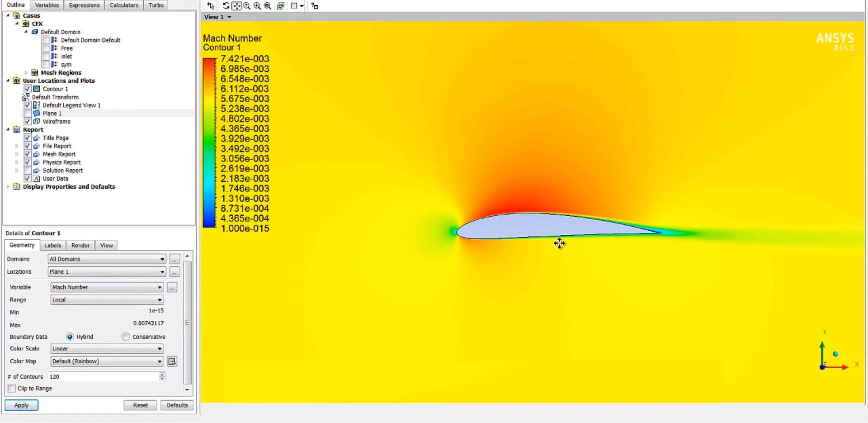
Task: Open the View 1 dropdown menu
Action: click(229, 17)
